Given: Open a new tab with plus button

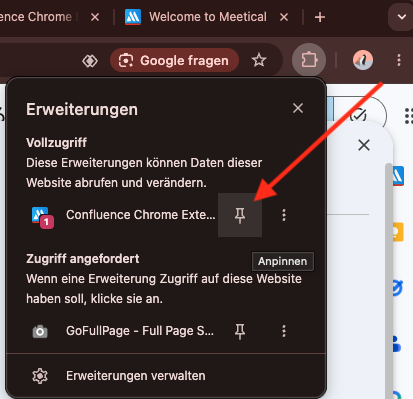Looking at the screenshot, I should [x=320, y=17].
